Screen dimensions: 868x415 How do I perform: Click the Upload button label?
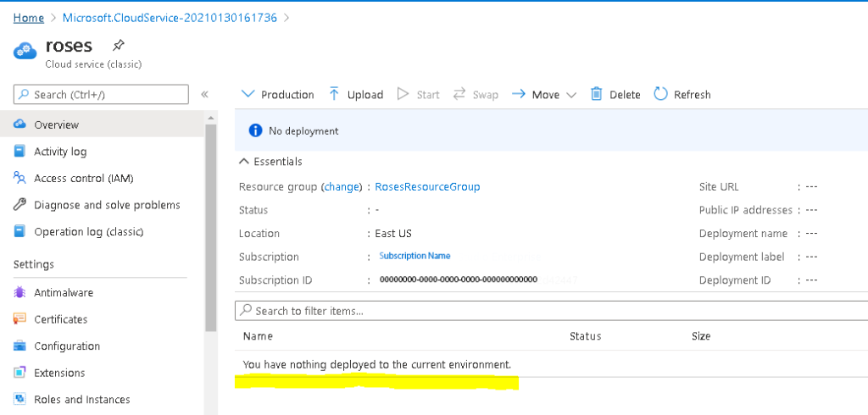click(x=365, y=95)
